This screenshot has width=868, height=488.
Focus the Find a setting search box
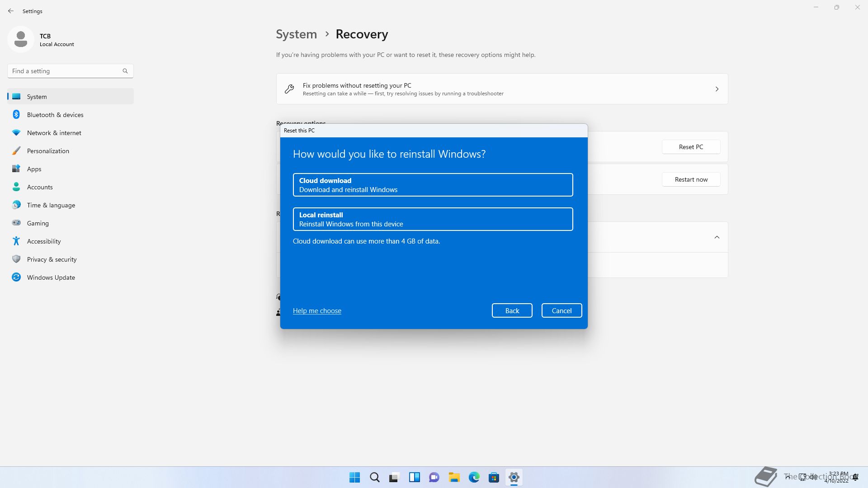pos(71,71)
